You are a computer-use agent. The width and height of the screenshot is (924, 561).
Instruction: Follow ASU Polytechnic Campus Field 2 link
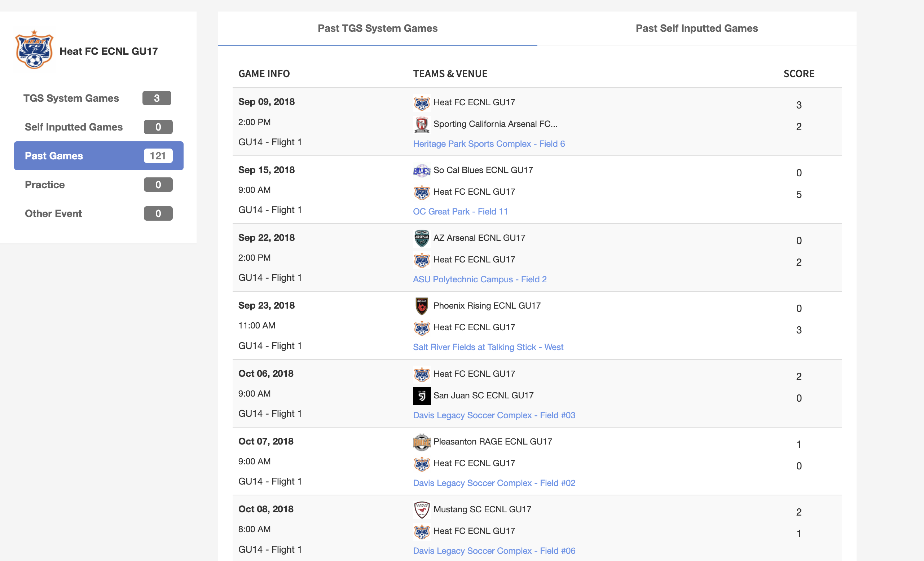pyautogui.click(x=479, y=279)
